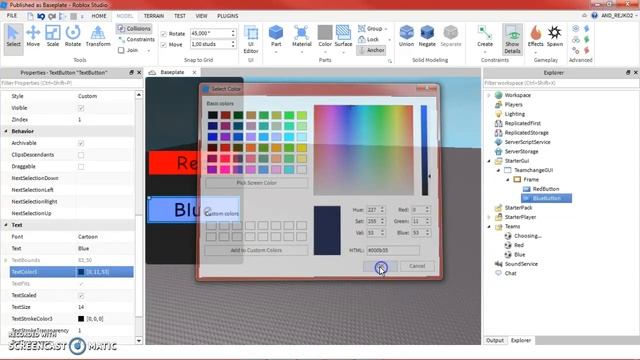
Task: Pick black basic color swatch
Action: click(x=213, y=115)
